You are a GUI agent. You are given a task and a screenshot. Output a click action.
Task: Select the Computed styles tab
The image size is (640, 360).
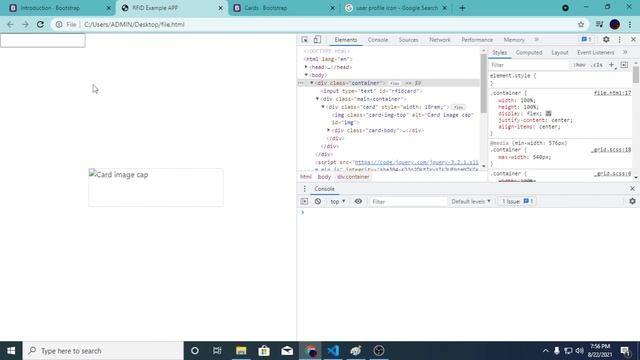(529, 52)
